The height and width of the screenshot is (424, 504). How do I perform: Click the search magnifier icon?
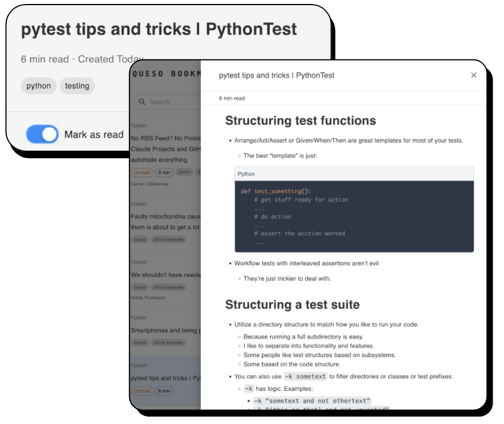[x=142, y=102]
